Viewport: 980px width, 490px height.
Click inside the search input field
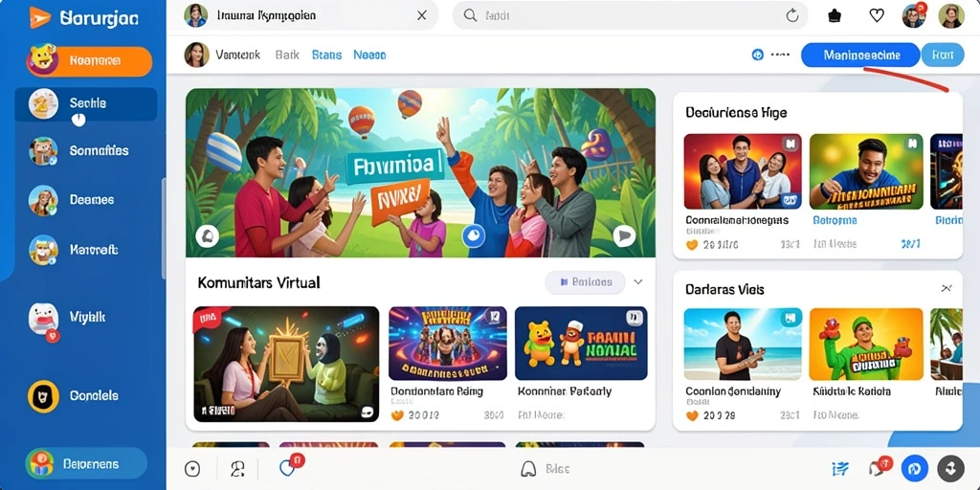point(630,15)
